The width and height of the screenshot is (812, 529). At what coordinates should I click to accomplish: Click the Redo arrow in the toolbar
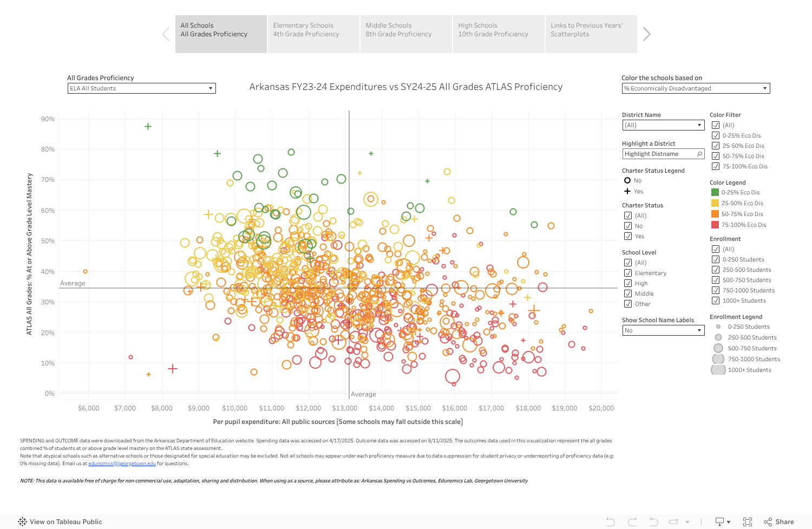pos(632,521)
